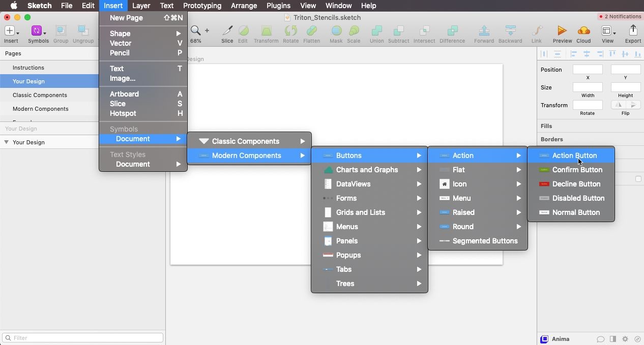Choose Confirm Button from the submenu
Image resolution: width=644 pixels, height=345 pixels.
tap(577, 170)
